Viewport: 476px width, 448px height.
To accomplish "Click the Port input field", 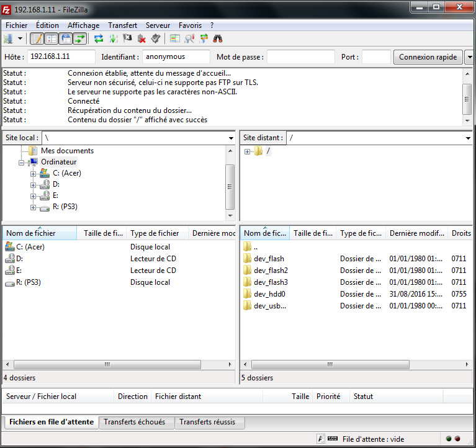I will pyautogui.click(x=376, y=56).
